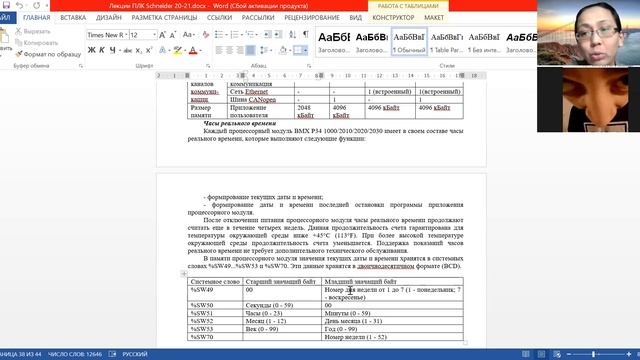This screenshot has width=640, height=360.
Task: Click the spelling check icon in status bar
Action: coord(112,354)
